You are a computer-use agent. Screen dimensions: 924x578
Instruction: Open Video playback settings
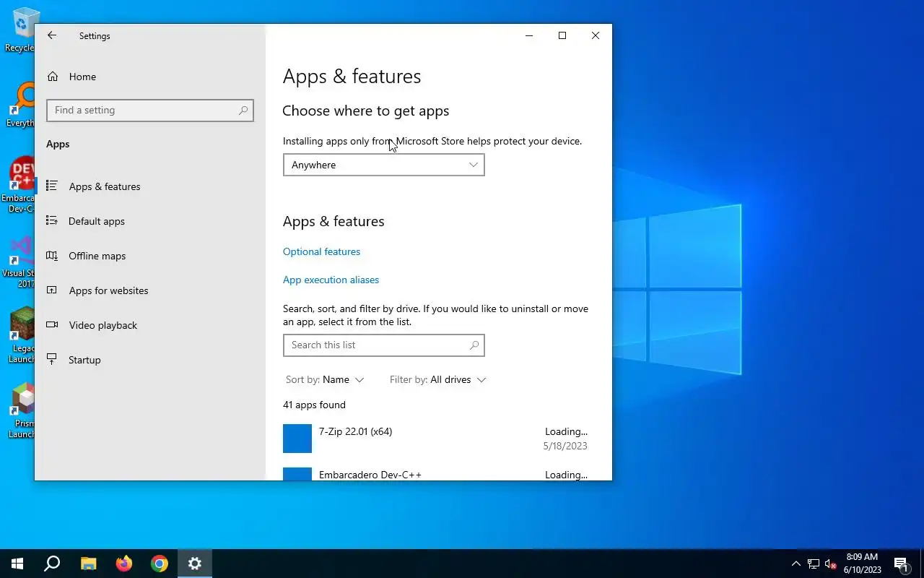coord(150,325)
